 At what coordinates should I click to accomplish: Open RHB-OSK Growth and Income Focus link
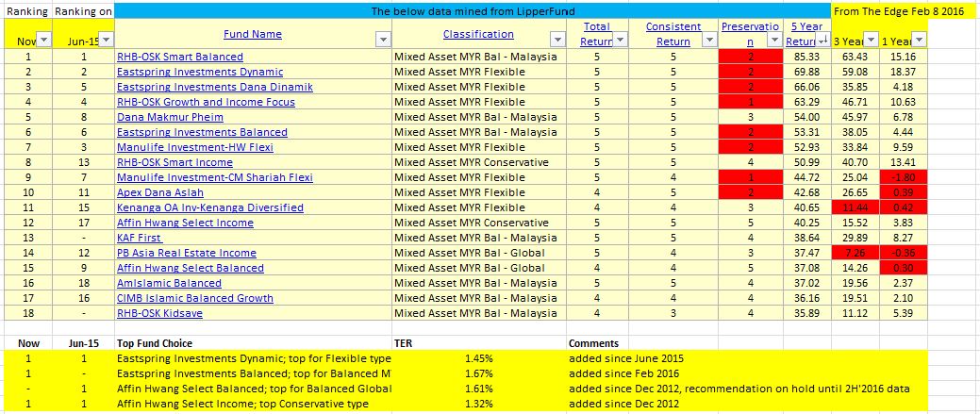(x=206, y=102)
